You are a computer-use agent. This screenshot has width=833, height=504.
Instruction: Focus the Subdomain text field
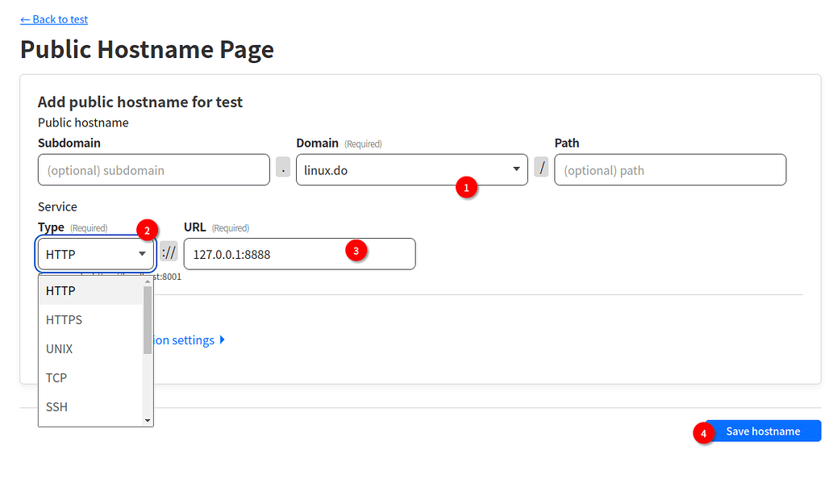(153, 170)
